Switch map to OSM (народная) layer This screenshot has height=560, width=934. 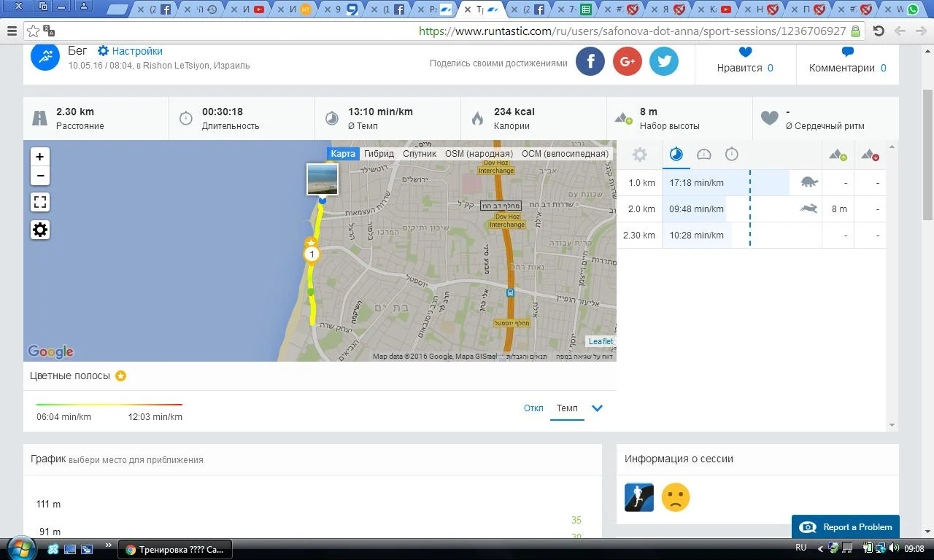tap(479, 154)
